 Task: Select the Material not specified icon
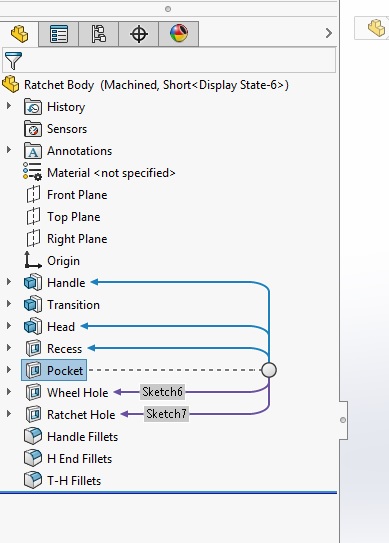(33, 172)
